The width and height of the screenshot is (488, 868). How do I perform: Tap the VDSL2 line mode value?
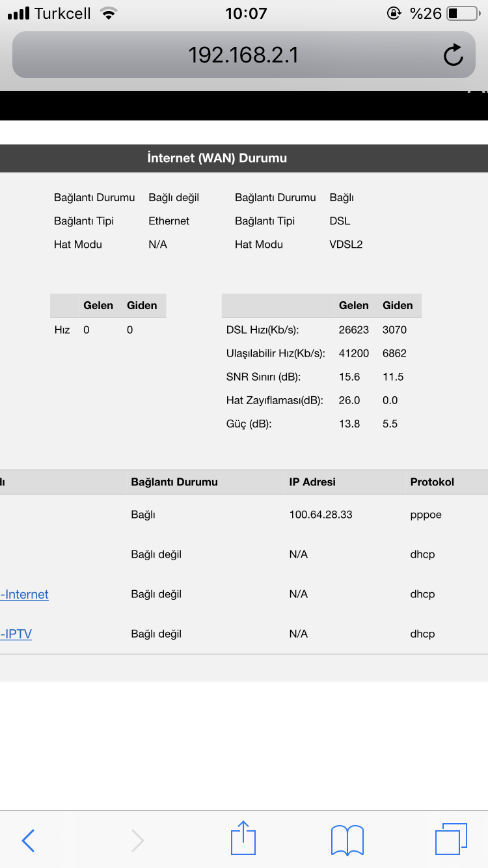coord(346,245)
